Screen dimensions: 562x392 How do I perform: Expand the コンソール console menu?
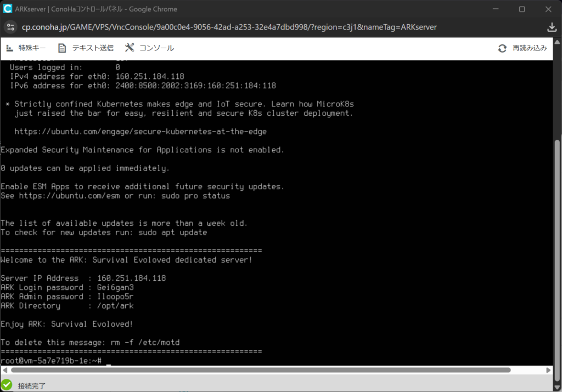(x=156, y=48)
